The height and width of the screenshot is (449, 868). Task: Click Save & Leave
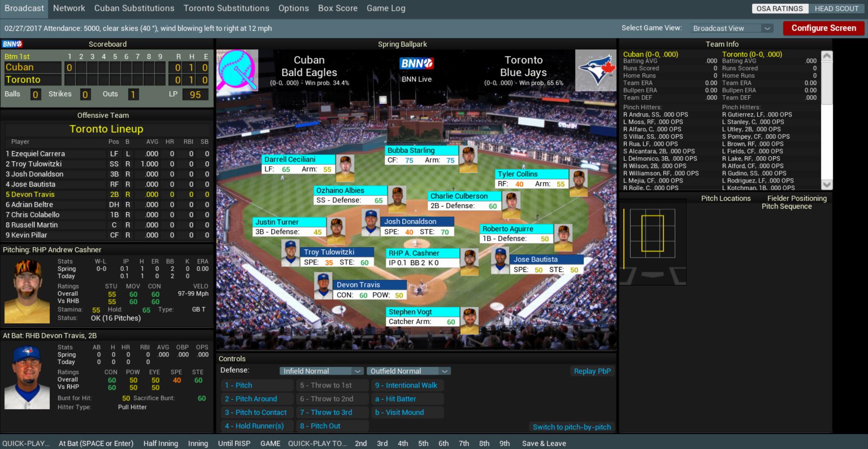(544, 444)
